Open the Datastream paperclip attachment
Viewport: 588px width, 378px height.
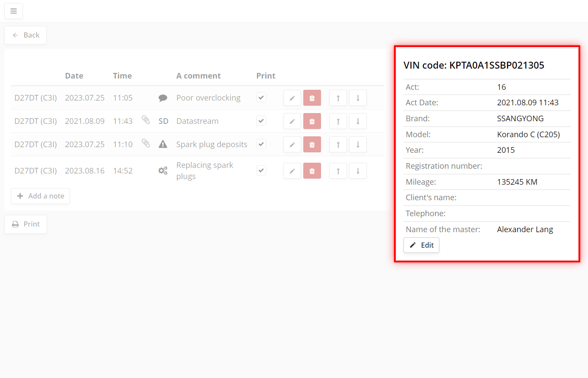tap(146, 120)
